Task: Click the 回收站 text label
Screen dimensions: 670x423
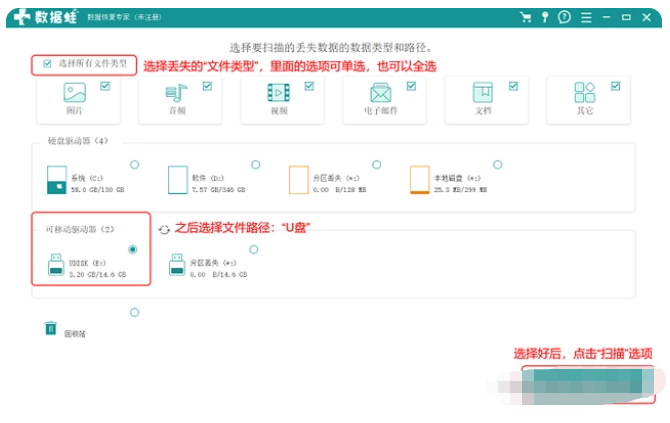Action: coord(75,334)
